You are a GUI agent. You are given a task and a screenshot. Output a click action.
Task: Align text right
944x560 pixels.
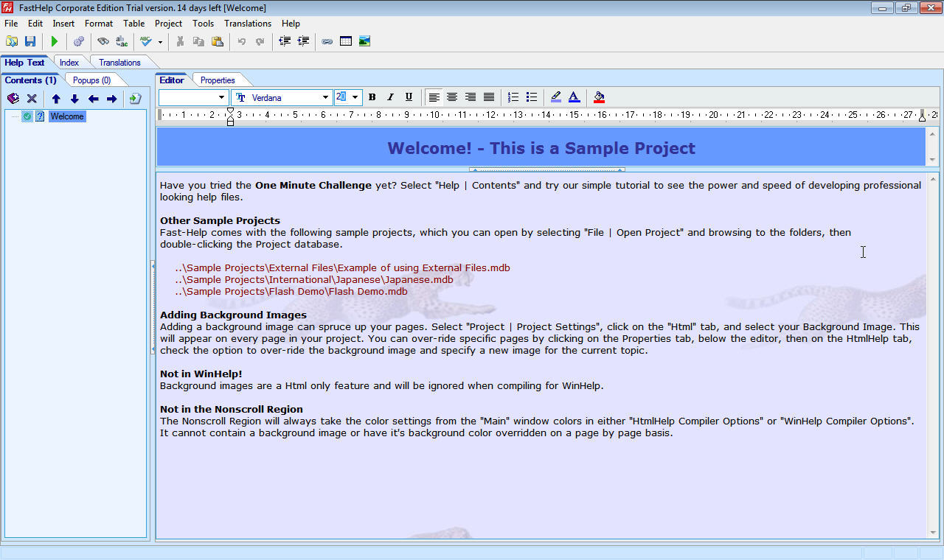[470, 97]
